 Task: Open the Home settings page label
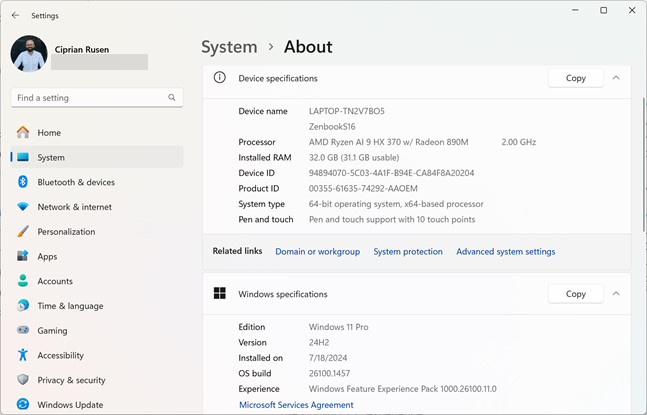click(x=49, y=133)
